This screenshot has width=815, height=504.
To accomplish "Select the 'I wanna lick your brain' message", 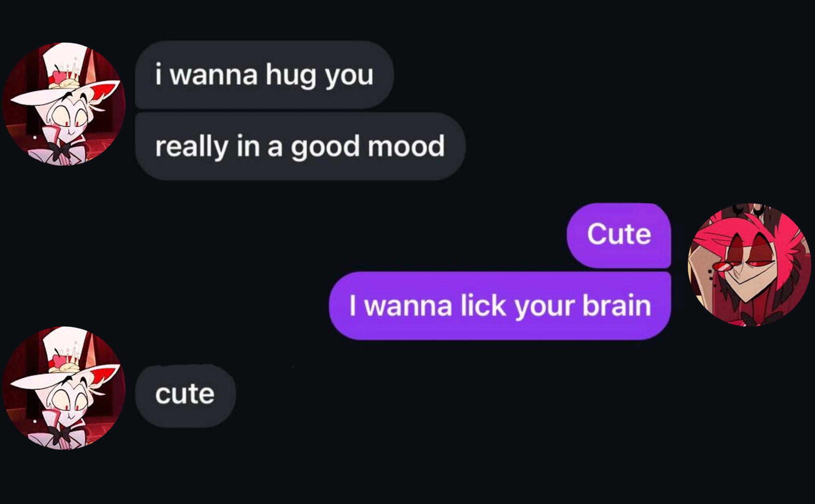I will click(500, 305).
